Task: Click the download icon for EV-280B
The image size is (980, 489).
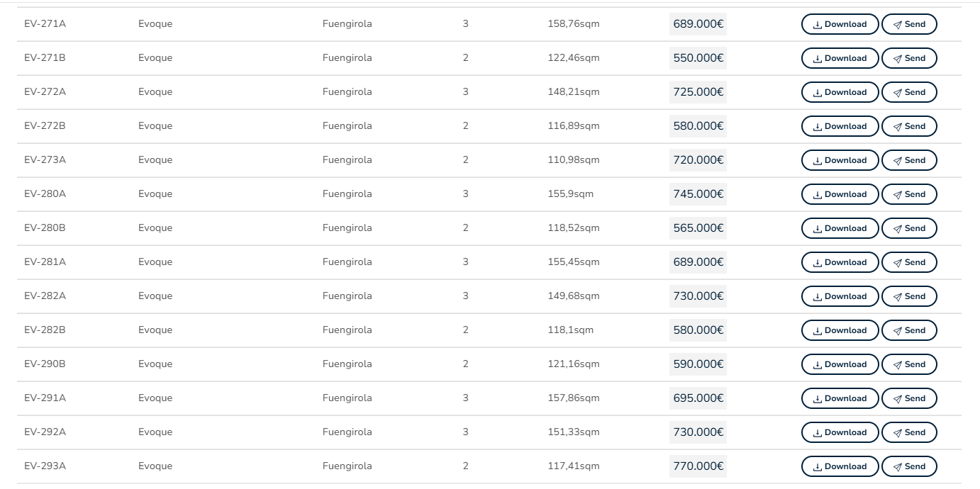Action: point(818,229)
